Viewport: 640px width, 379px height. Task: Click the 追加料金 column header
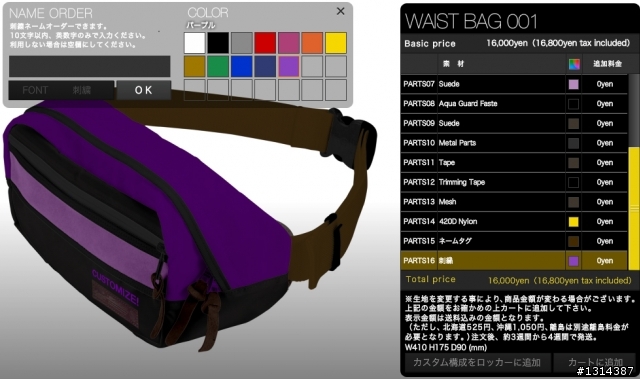pos(607,64)
